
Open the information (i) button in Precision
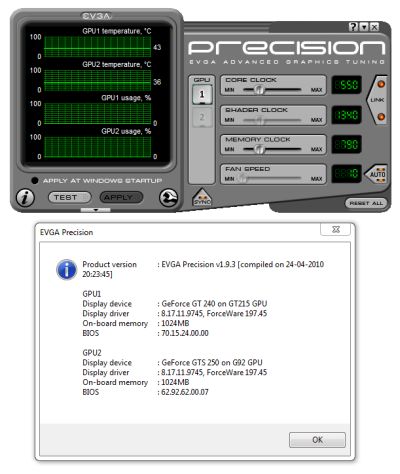point(25,198)
